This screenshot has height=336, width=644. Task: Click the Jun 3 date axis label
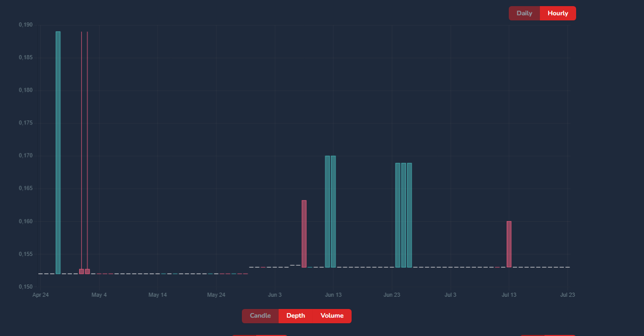pyautogui.click(x=275, y=295)
